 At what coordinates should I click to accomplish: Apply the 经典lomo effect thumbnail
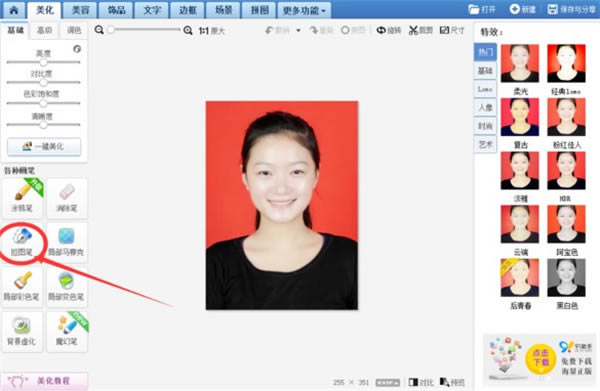pos(566,63)
